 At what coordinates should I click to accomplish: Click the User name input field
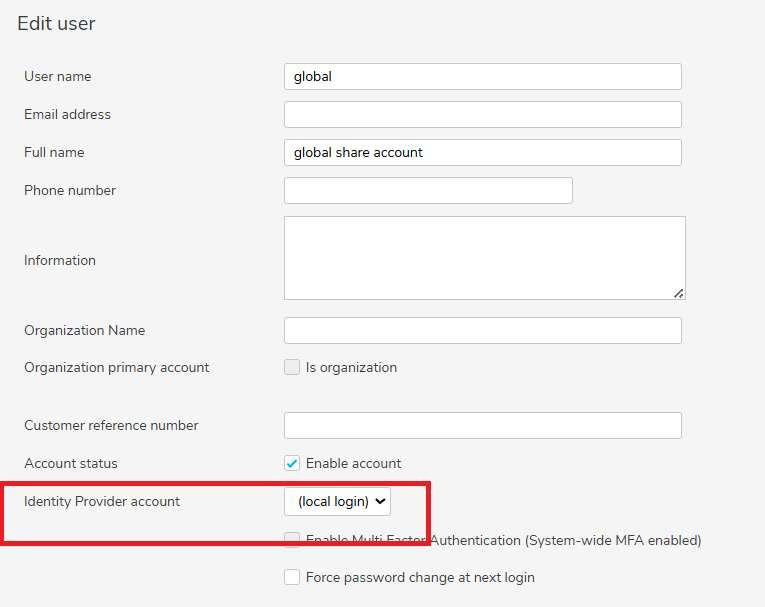(x=482, y=77)
